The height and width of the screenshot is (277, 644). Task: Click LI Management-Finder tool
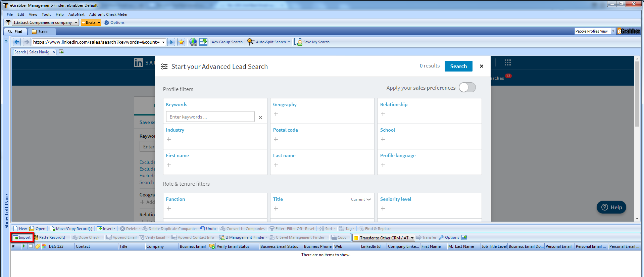tap(243, 237)
